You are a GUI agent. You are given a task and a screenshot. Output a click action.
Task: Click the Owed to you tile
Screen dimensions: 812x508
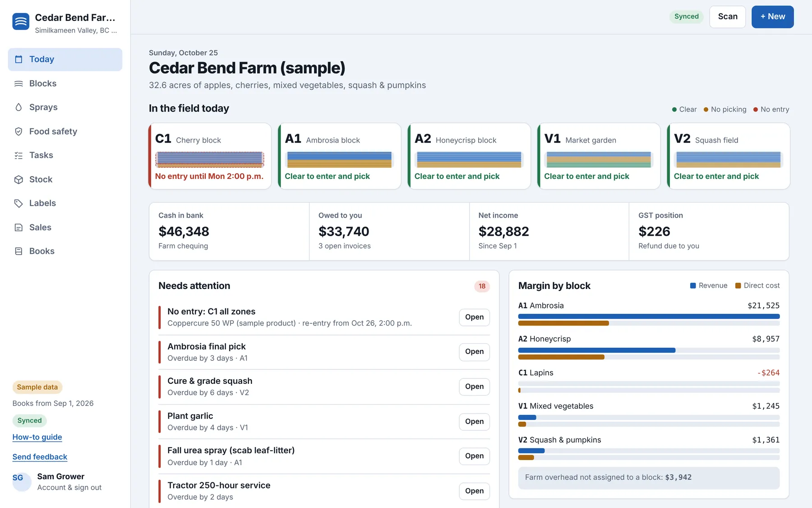[389, 231]
